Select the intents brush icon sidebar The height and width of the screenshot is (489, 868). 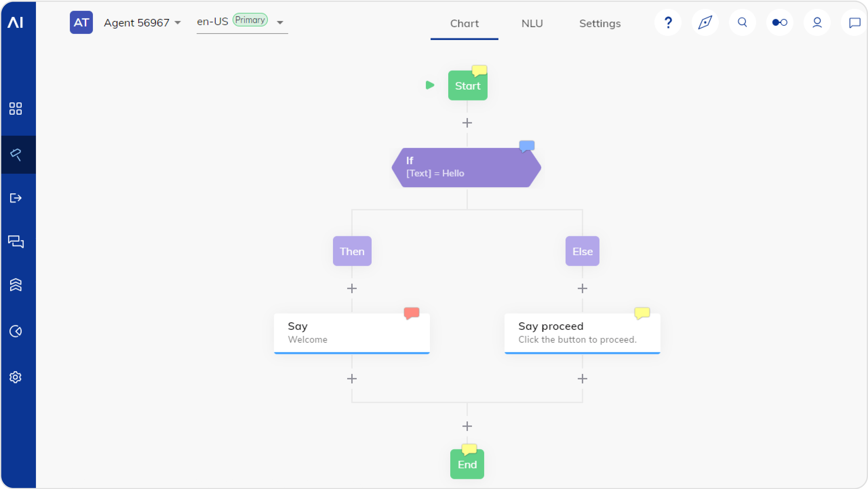click(17, 154)
